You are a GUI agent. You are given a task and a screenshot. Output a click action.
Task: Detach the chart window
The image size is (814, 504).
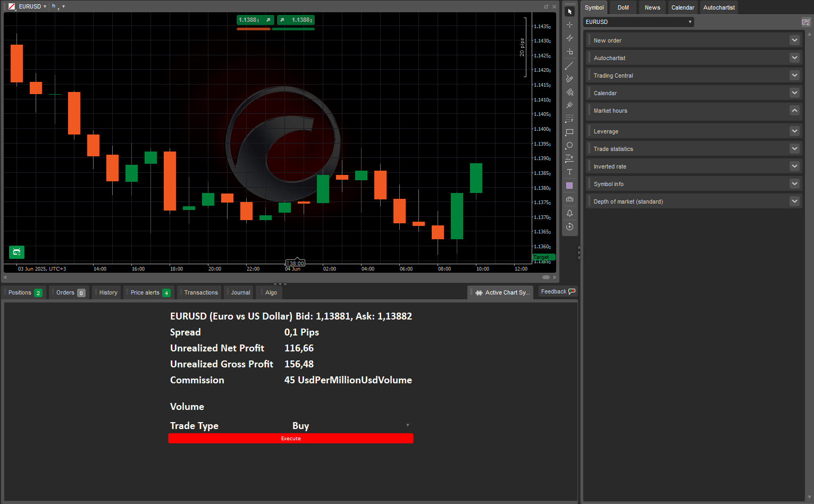click(x=546, y=6)
